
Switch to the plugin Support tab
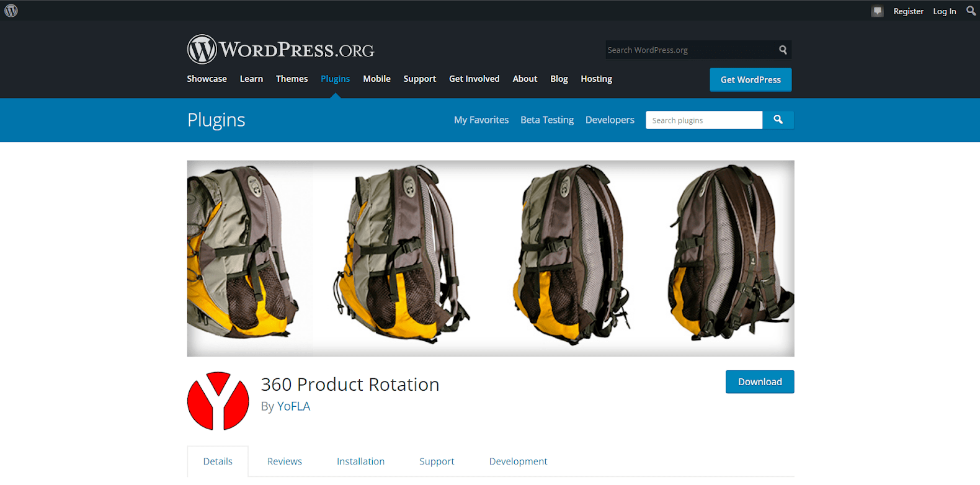(x=437, y=461)
